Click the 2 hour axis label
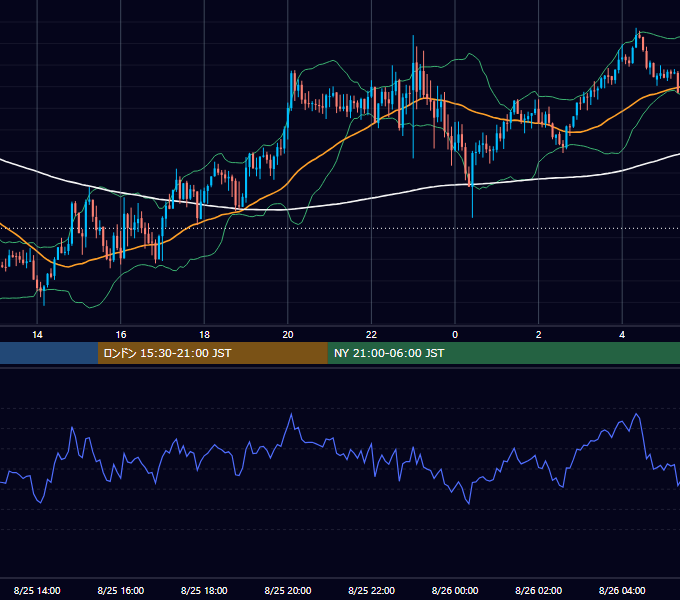 [539, 334]
